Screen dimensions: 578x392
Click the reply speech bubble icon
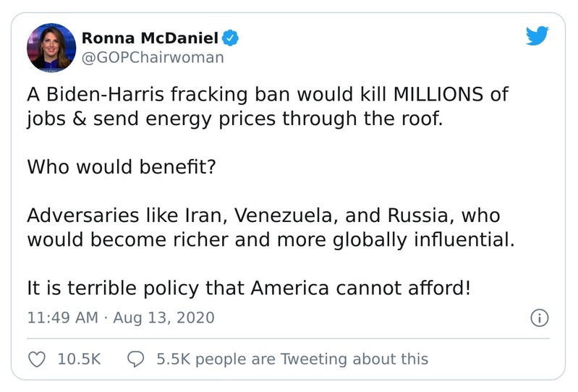coord(136,359)
